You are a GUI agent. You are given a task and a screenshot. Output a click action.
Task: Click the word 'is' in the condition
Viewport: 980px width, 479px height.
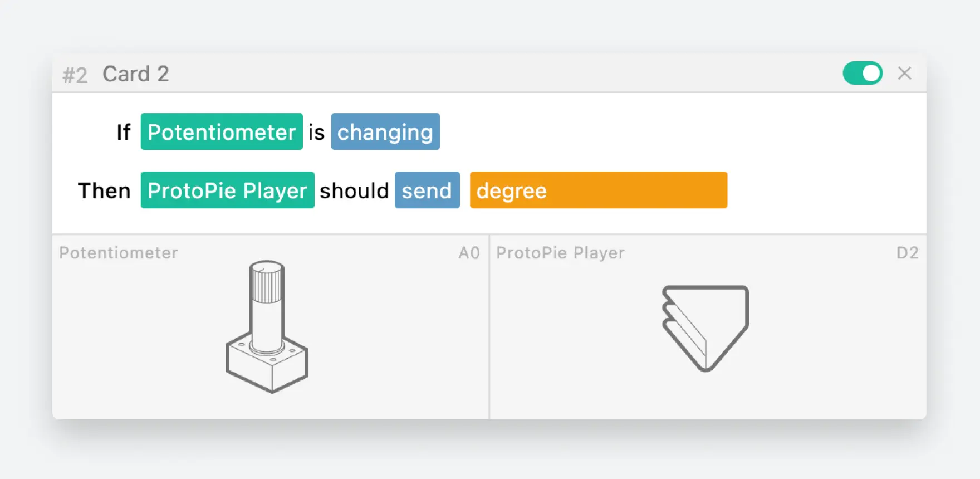click(x=316, y=133)
